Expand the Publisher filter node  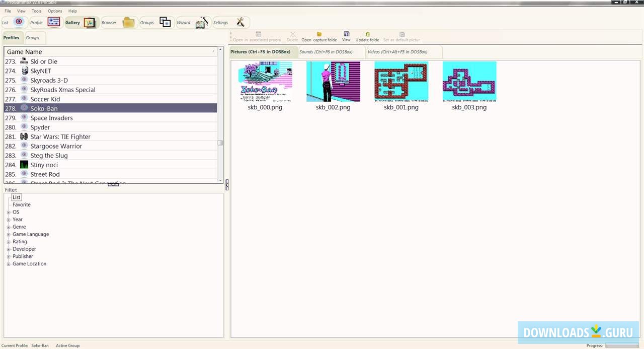point(9,256)
